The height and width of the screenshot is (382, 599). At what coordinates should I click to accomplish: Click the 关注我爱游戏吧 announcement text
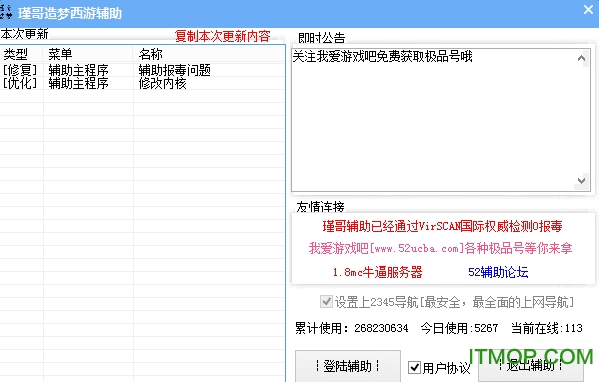click(x=383, y=57)
